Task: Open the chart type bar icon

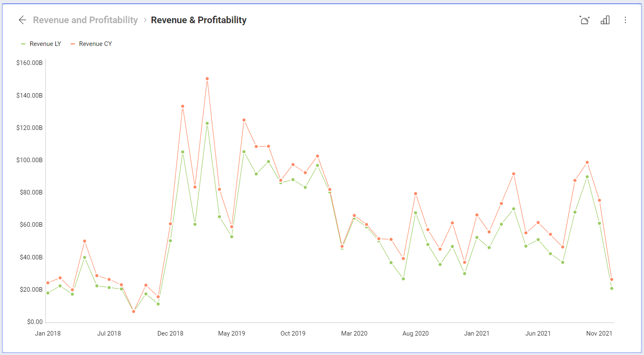Action: click(605, 20)
